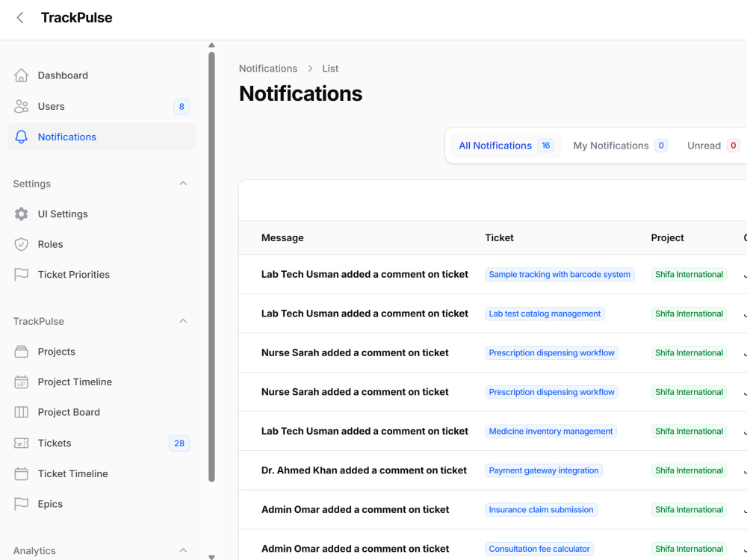Click the Message column header
The image size is (747, 560).
[282, 237]
